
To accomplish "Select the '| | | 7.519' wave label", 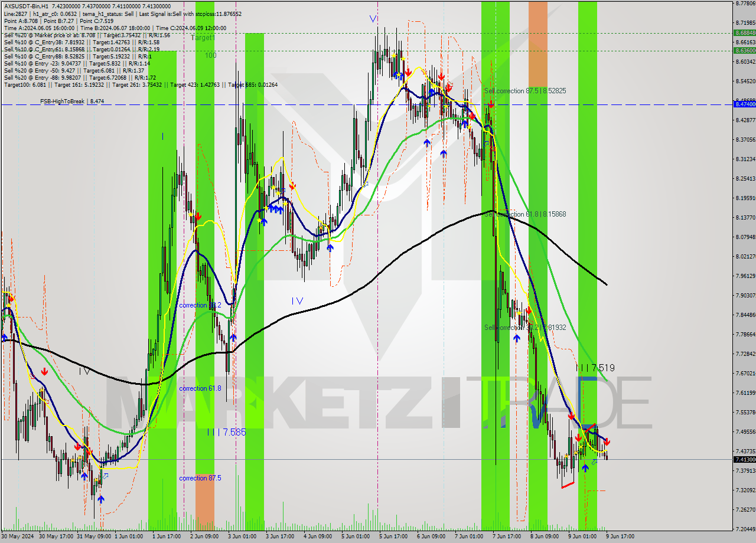I will (595, 368).
